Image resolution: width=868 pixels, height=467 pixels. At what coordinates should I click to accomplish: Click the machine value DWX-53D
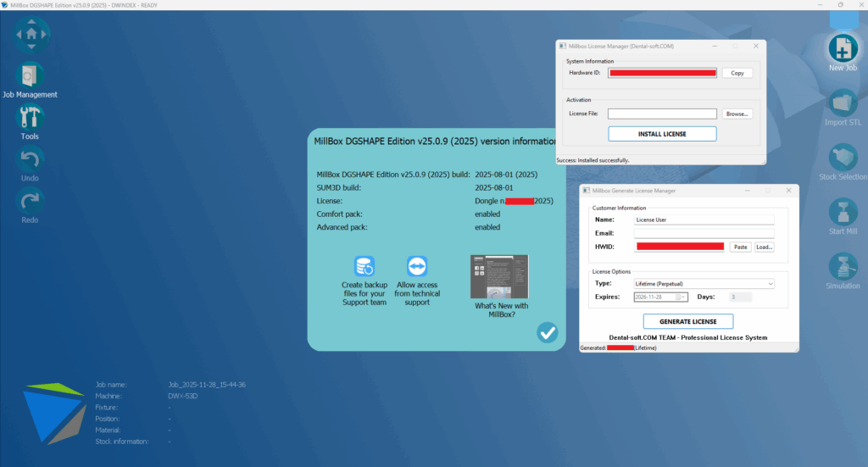(183, 396)
